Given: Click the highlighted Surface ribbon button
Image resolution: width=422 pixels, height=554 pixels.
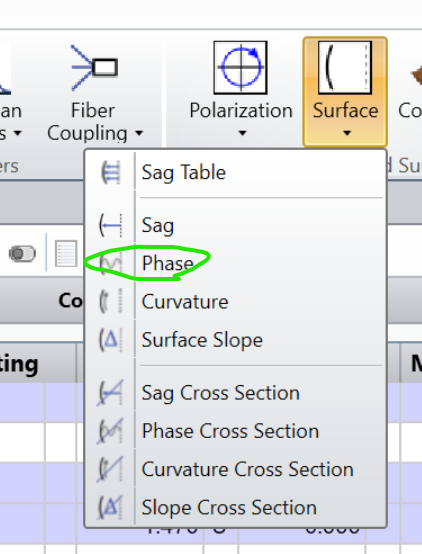Looking at the screenshot, I should pos(345,92).
